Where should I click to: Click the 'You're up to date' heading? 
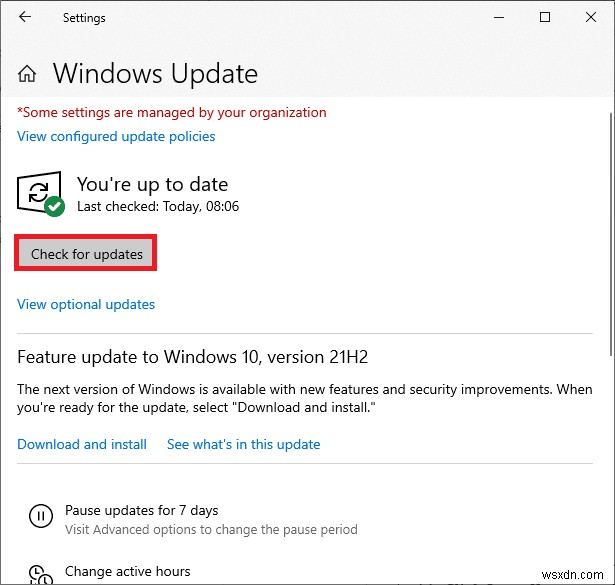click(152, 184)
